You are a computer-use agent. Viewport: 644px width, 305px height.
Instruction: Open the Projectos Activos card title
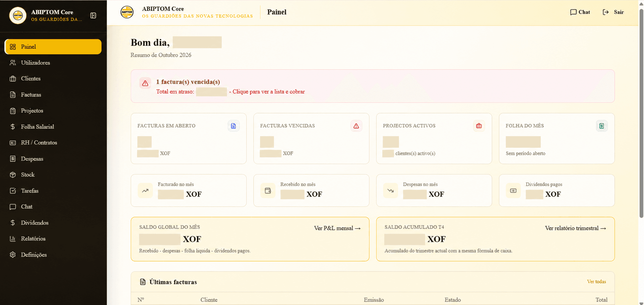(409, 126)
